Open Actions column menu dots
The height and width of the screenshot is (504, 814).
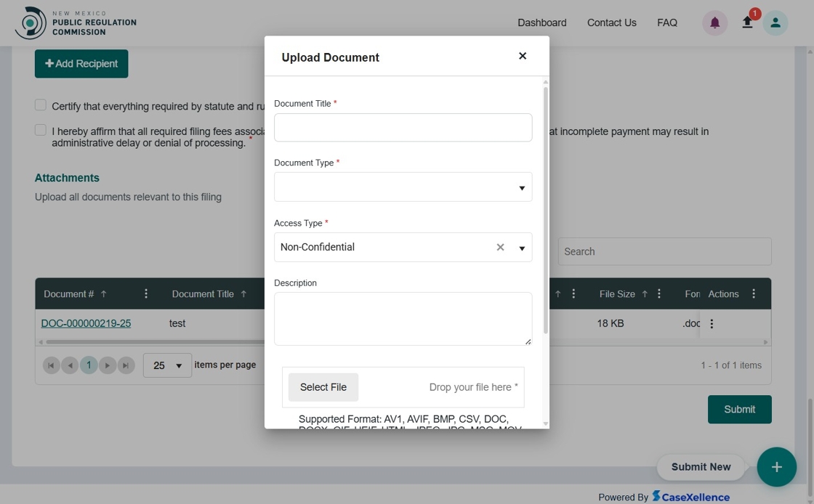pyautogui.click(x=754, y=294)
